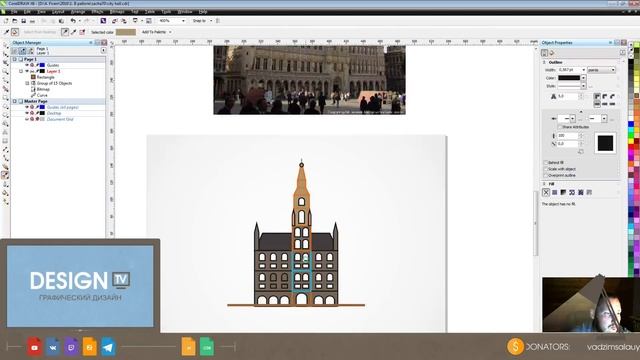
Task: Select the Vector pattern fill icon
Action: 572,192
